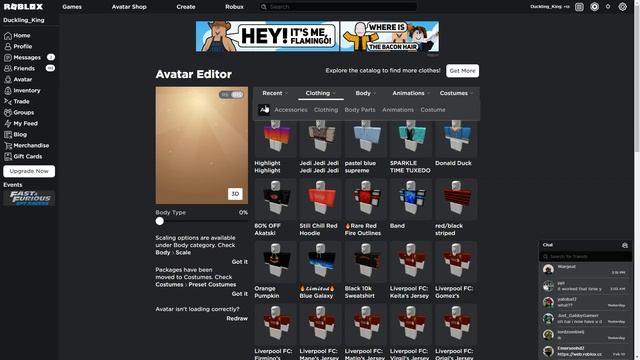Focus the chat Search for friends field
The height and width of the screenshot is (360, 640).
coord(585,256)
